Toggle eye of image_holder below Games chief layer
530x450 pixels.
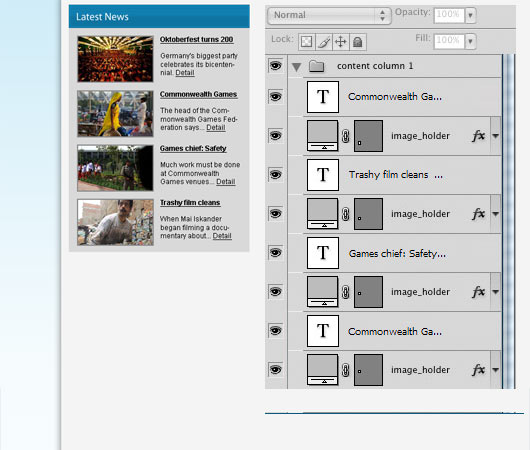pos(275,292)
